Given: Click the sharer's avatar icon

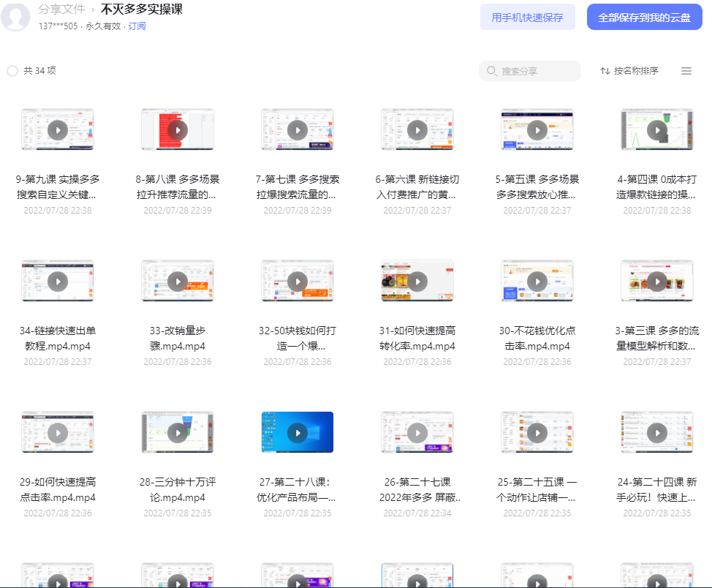Looking at the screenshot, I should click(x=15, y=17).
